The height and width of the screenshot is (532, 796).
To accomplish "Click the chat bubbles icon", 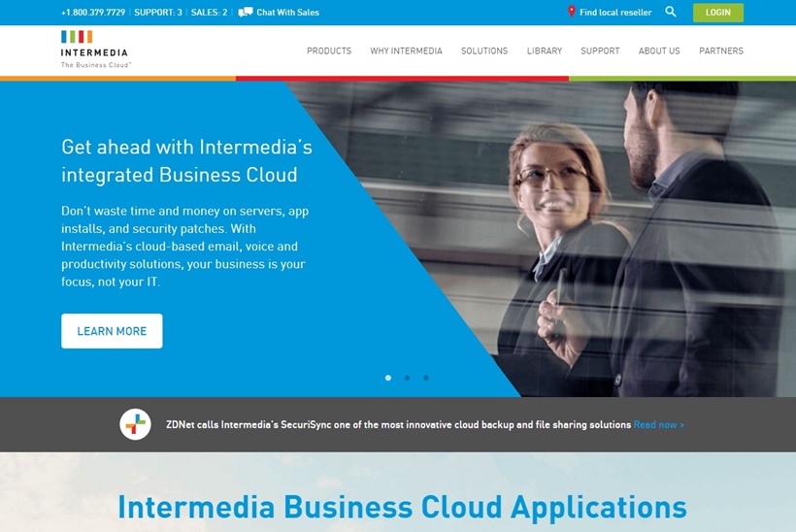I will click(246, 13).
